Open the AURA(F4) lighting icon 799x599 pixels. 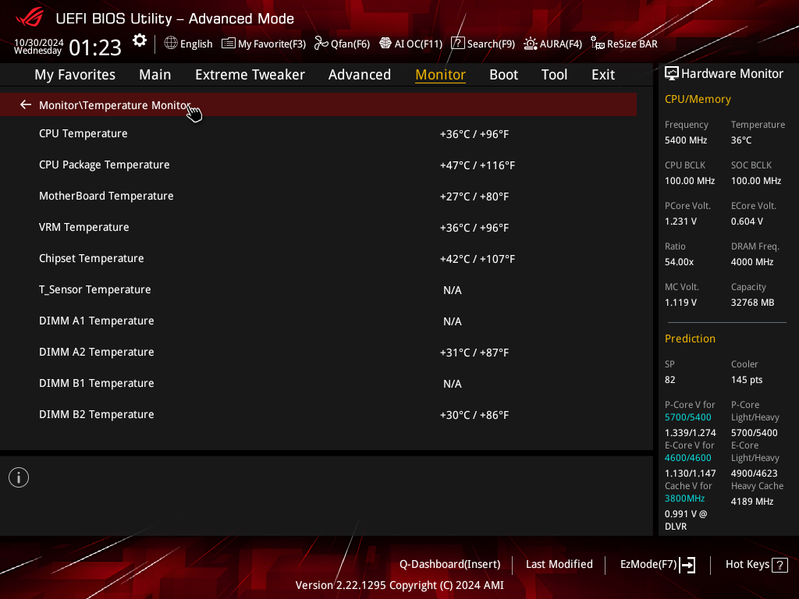click(530, 44)
